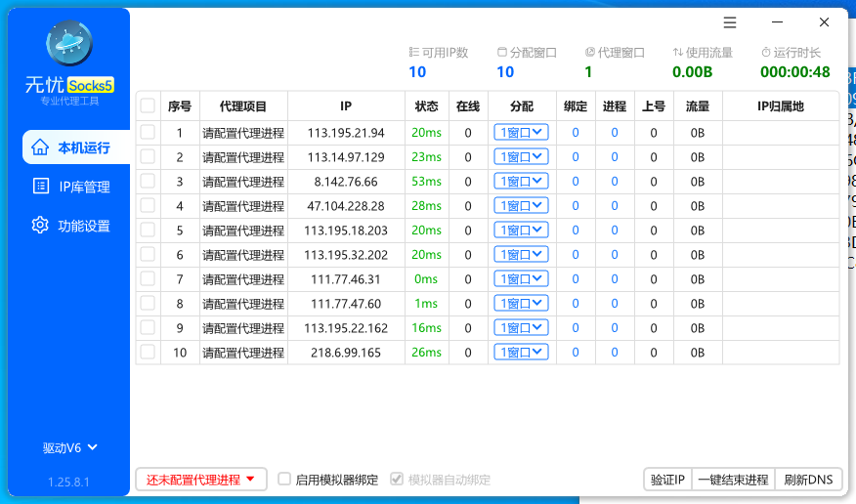The image size is (856, 504).
Task: Toggle the select-all header checkbox
Action: (148, 105)
